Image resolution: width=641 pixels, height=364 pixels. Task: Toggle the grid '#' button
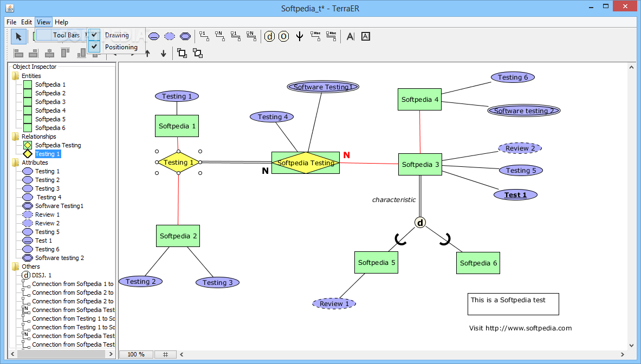click(166, 354)
